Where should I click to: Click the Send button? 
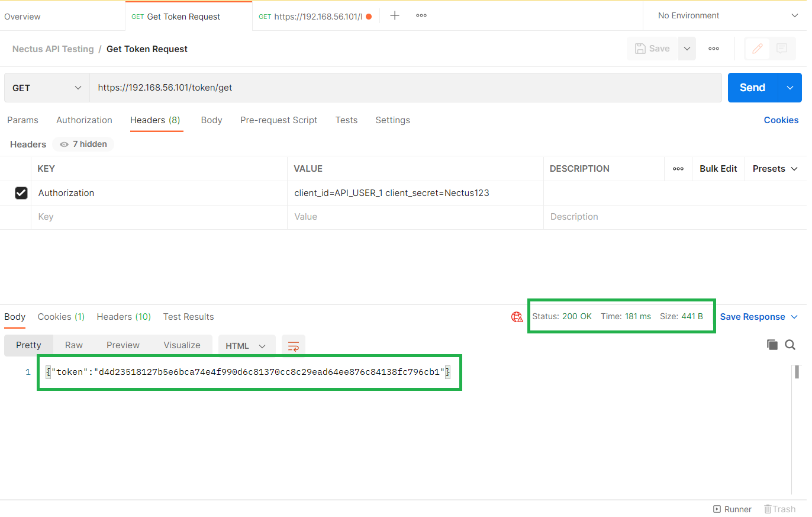coord(752,88)
